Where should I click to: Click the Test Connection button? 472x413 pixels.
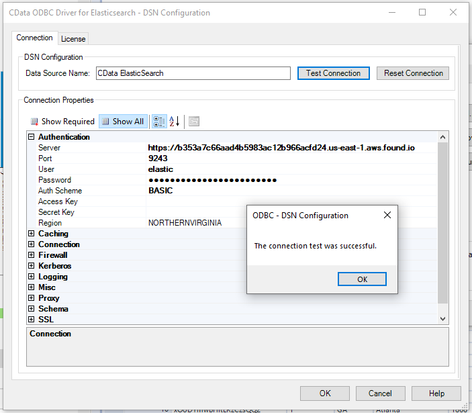point(333,73)
